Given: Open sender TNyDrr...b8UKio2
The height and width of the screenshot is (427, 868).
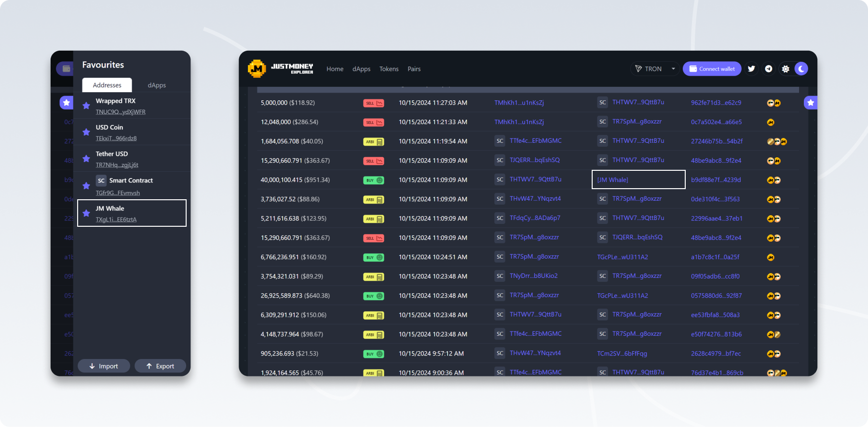Looking at the screenshot, I should coord(534,276).
